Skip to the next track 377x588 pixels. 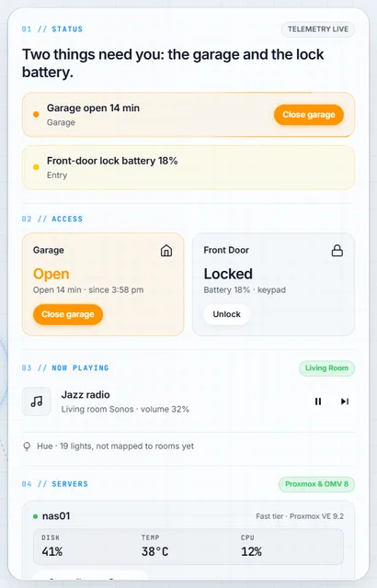coord(345,401)
